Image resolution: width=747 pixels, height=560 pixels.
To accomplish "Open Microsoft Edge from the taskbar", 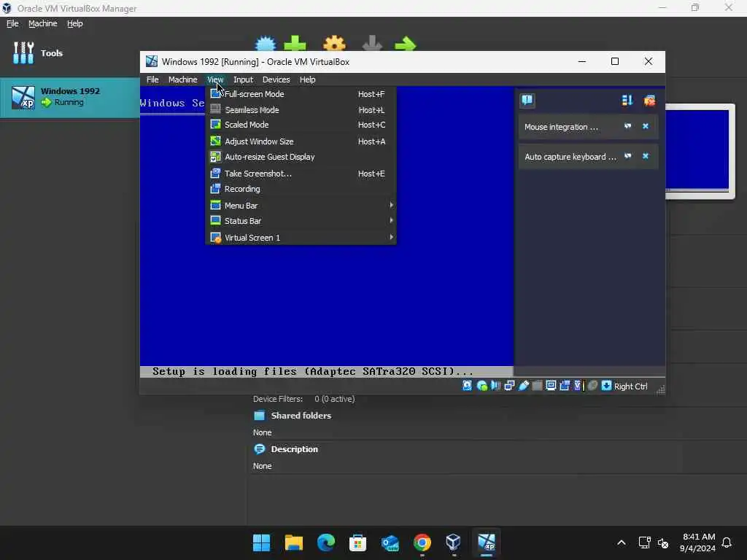I will [326, 542].
